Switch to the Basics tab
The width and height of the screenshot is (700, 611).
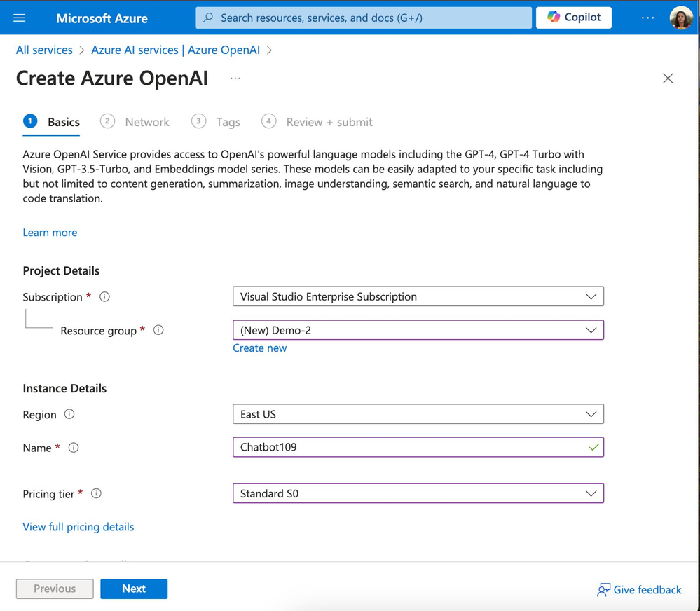pos(51,122)
